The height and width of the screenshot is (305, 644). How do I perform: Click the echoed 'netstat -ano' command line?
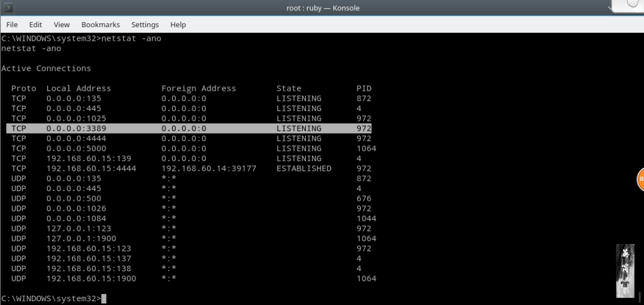(x=31, y=48)
